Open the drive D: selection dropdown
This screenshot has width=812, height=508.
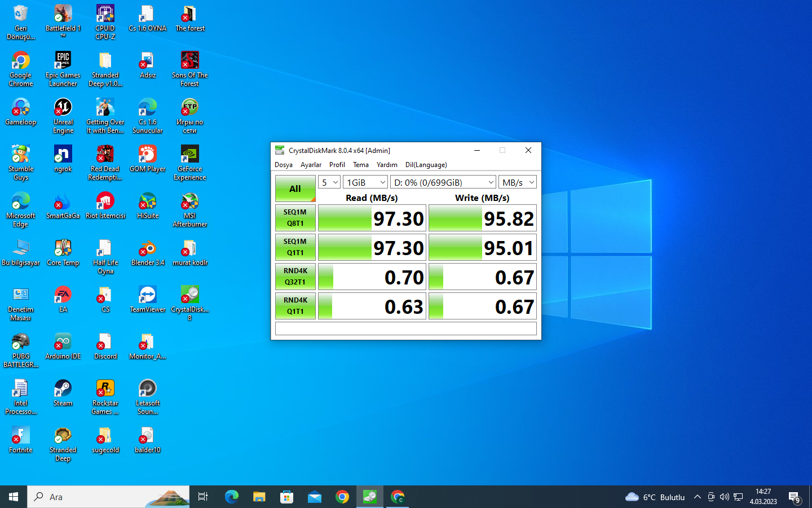pos(443,182)
